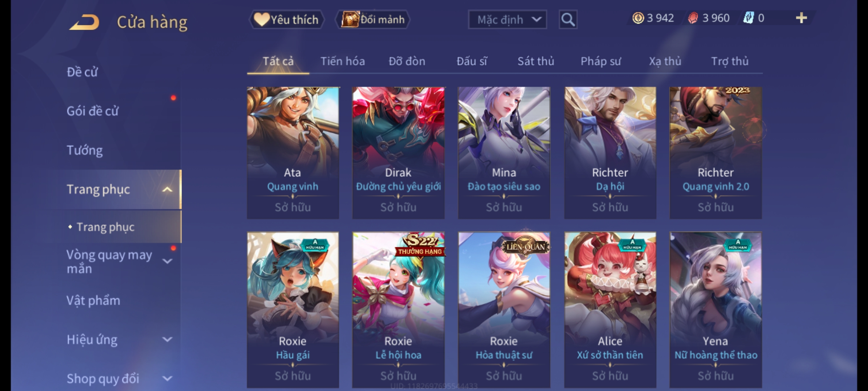This screenshot has width=868, height=391.
Task: Select Mina Đào tạo siêu sao skin
Action: (504, 152)
